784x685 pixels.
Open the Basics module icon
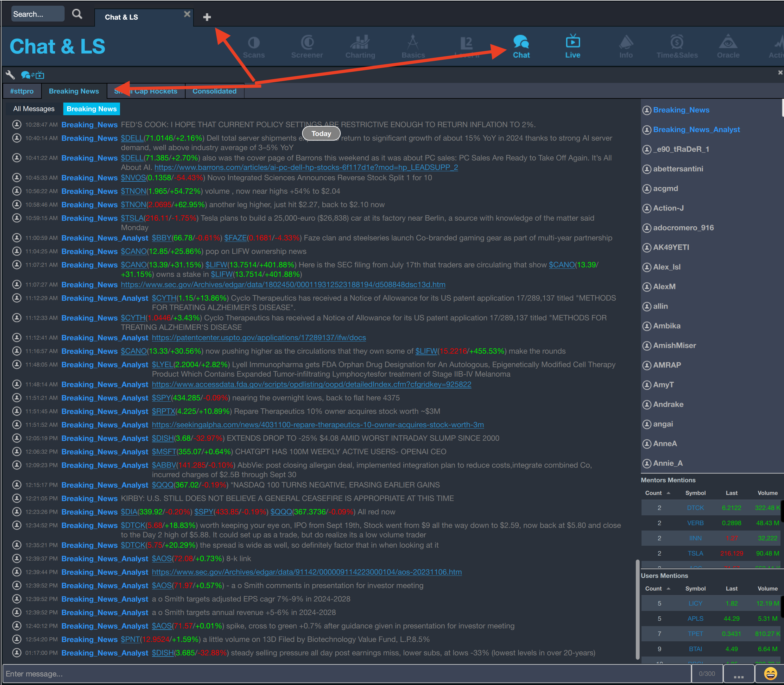pyautogui.click(x=413, y=47)
